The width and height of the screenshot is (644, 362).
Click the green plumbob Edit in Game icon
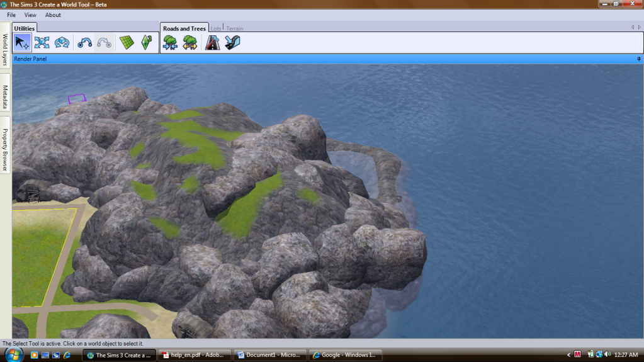pyautogui.click(x=147, y=43)
